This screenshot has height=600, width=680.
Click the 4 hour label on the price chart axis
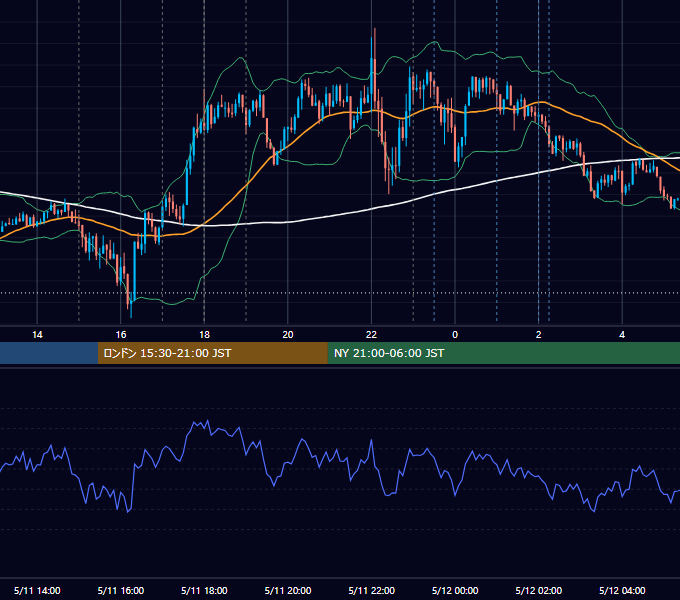click(622, 335)
